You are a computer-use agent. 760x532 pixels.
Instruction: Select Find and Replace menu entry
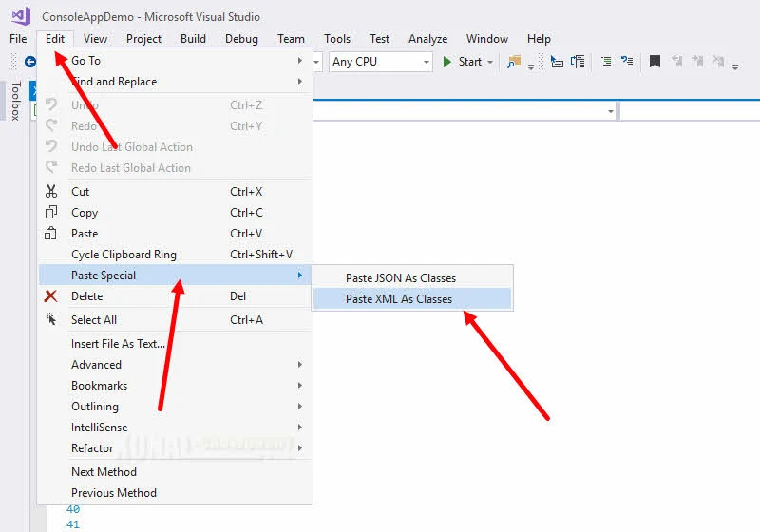175,82
